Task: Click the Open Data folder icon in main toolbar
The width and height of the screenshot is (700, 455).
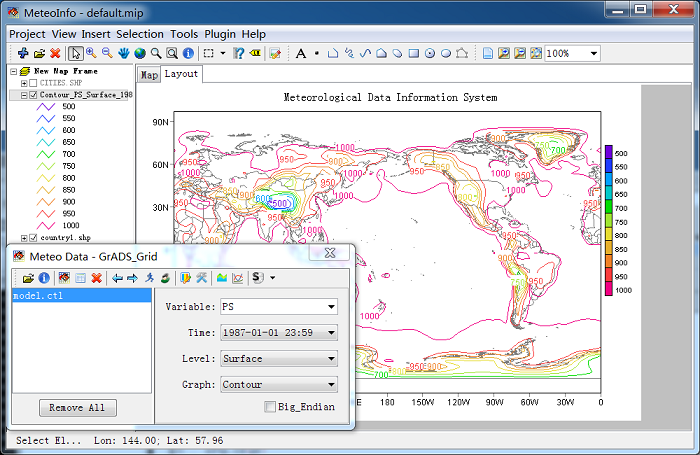Action: coord(39,54)
